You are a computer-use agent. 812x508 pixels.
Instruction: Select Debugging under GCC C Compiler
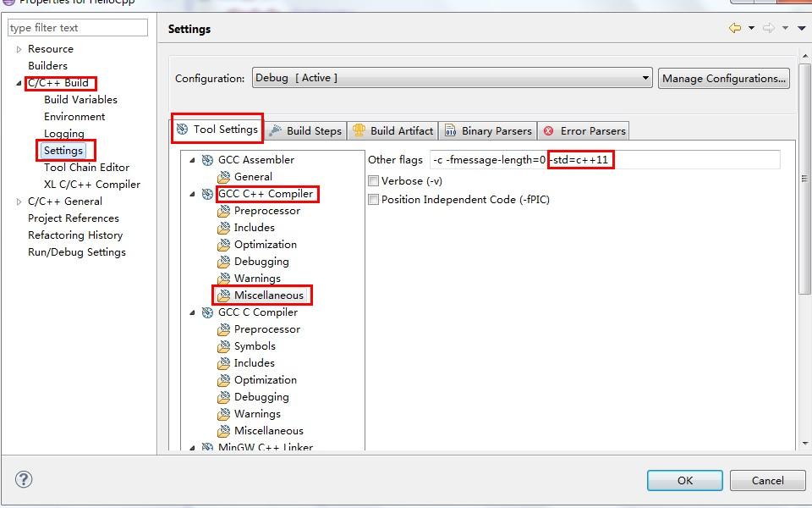point(261,397)
